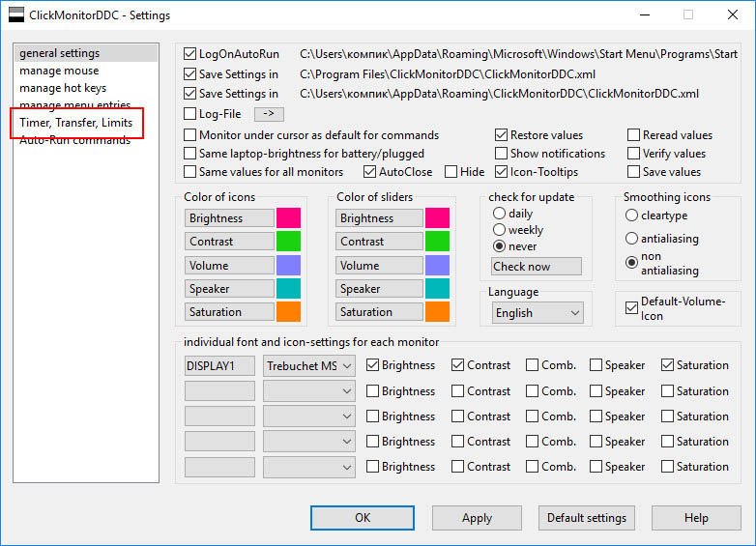Screen dimensions: 756x546
Task: Click the icon Speaker teal color swatch
Action: click(288, 289)
